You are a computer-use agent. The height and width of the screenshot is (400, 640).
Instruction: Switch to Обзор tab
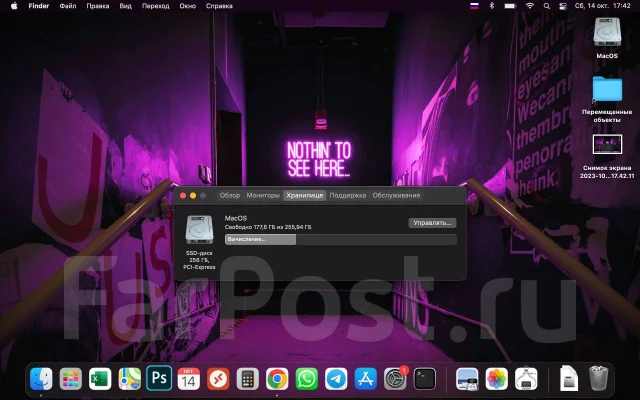point(230,195)
